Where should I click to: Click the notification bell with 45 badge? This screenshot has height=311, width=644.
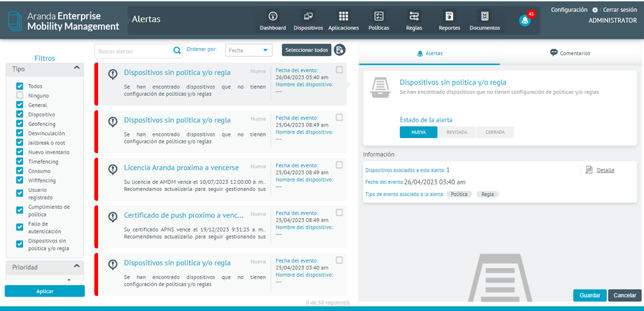525,20
